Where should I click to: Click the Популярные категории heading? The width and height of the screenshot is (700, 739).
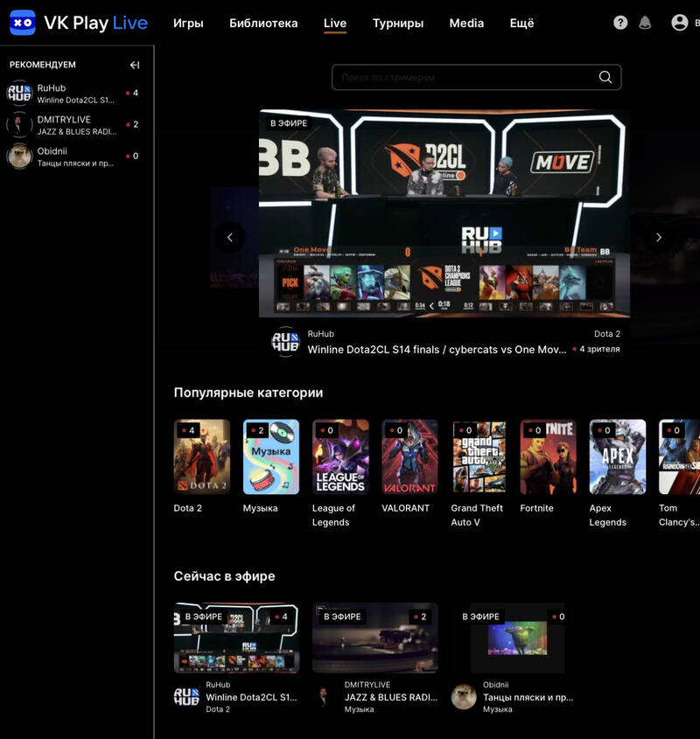click(248, 393)
